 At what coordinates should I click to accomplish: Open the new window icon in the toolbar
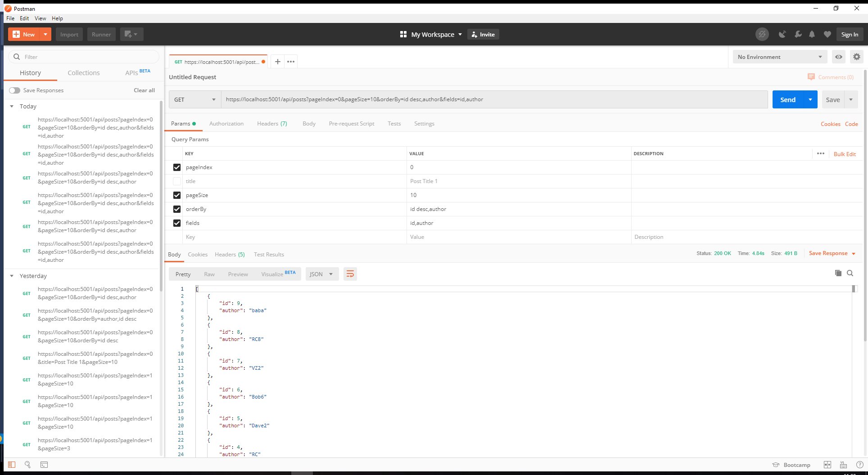pyautogui.click(x=131, y=34)
